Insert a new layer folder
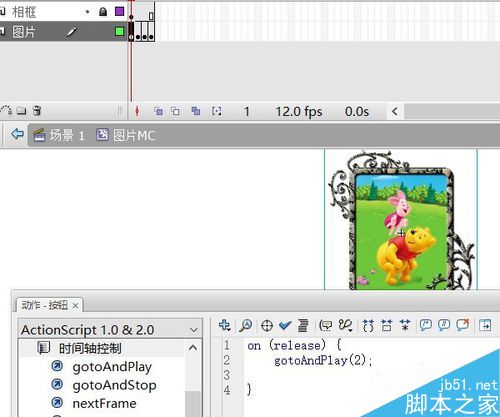 coord(21,110)
